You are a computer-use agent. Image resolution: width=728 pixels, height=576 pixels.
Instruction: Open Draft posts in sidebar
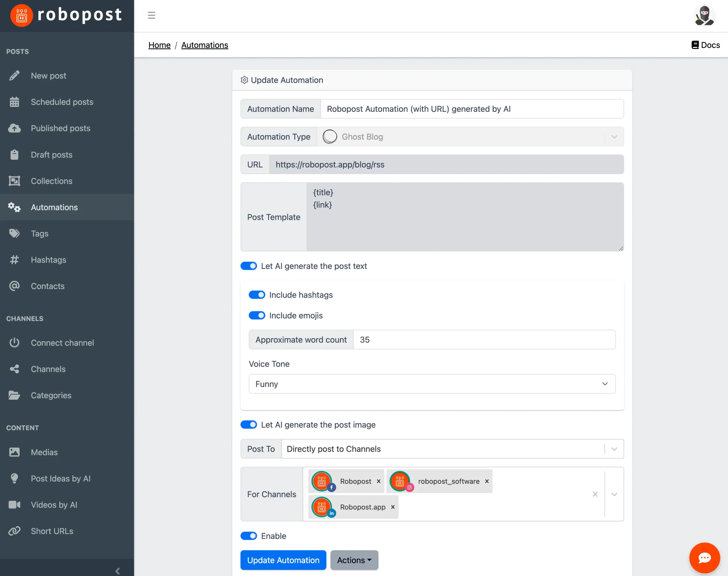click(67, 155)
